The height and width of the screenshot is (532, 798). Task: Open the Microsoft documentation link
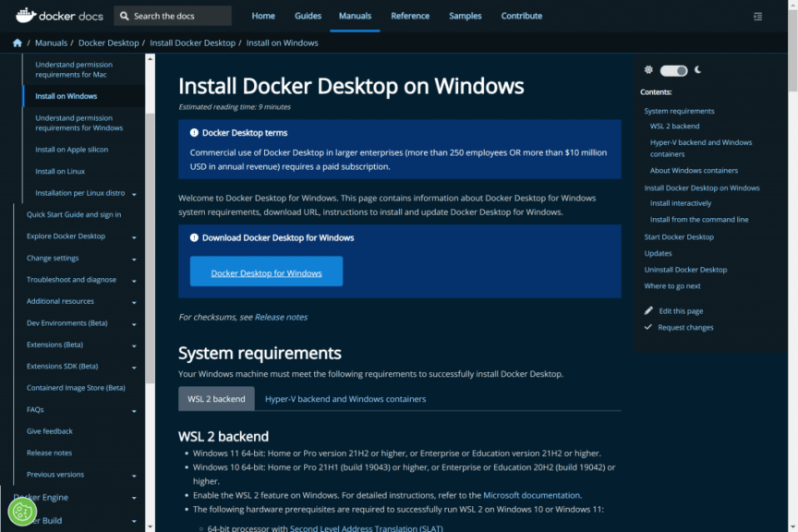[531, 494]
